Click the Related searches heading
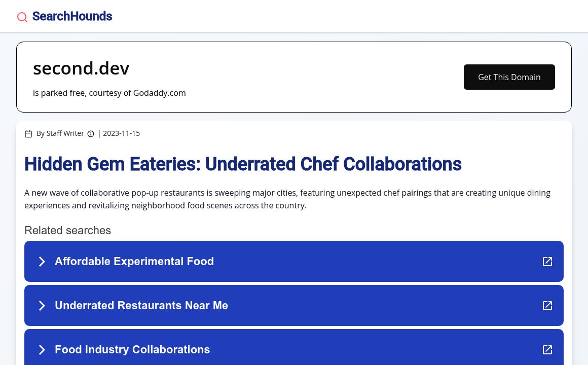This screenshot has height=365, width=588. (x=67, y=231)
